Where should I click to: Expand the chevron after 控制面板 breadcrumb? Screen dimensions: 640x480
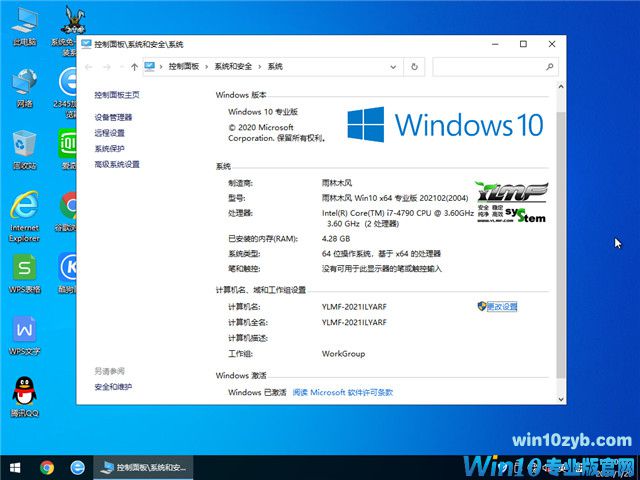207,67
